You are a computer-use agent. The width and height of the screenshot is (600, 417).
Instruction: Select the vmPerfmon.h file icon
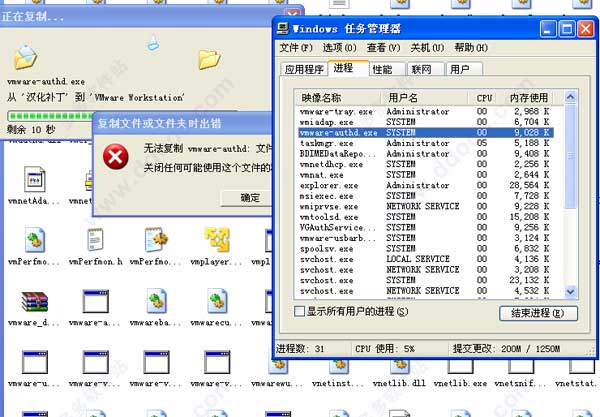[95, 240]
